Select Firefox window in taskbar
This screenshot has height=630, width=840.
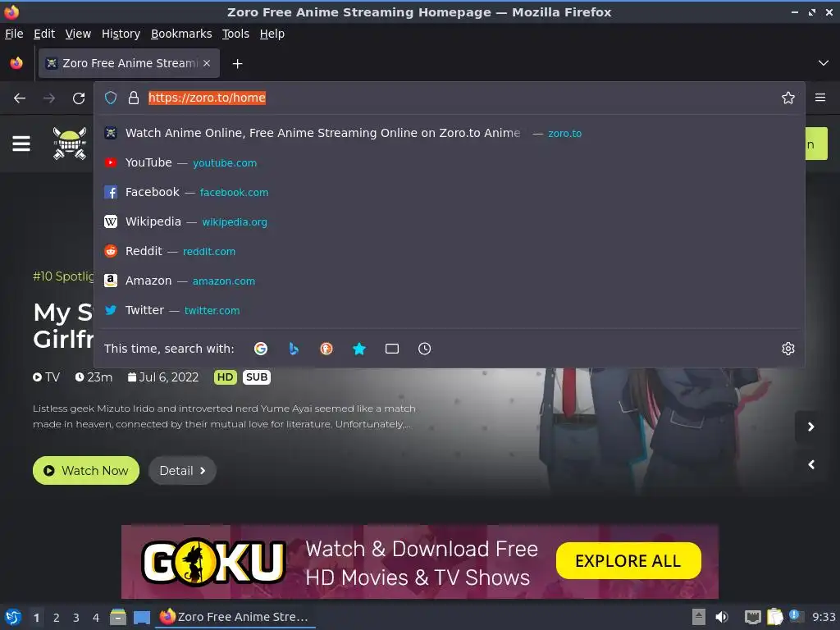click(x=235, y=617)
